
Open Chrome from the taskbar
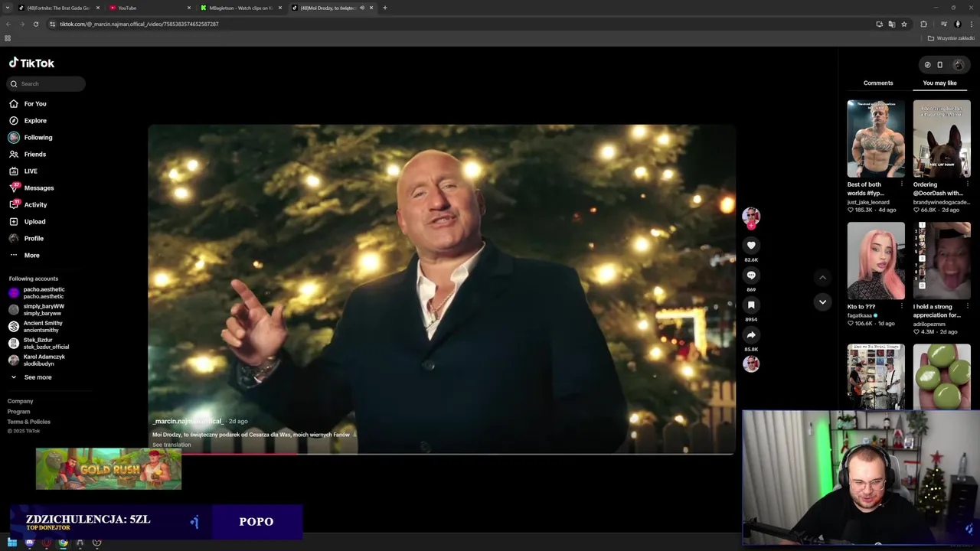pyautogui.click(x=64, y=543)
